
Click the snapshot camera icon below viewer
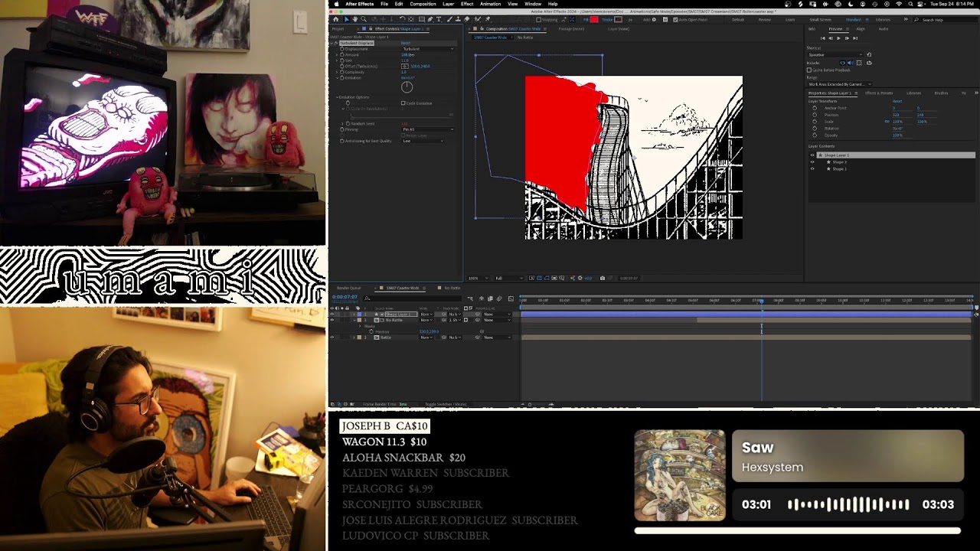point(603,278)
